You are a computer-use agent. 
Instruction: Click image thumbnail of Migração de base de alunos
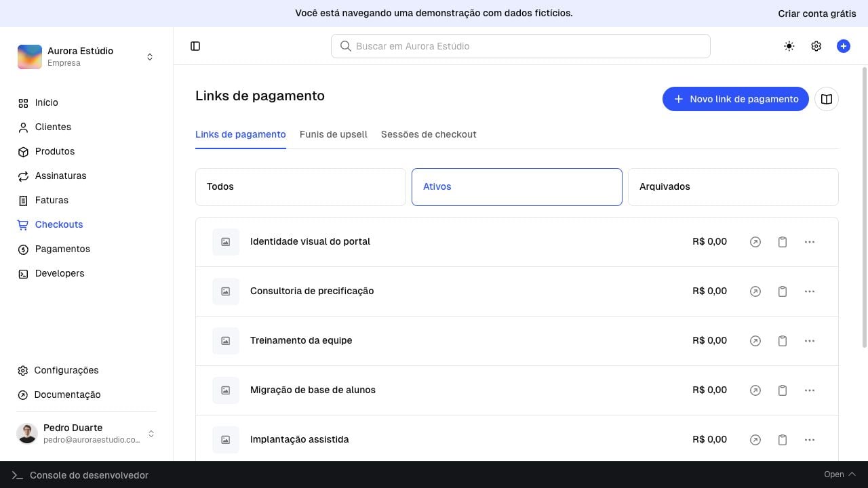point(226,390)
